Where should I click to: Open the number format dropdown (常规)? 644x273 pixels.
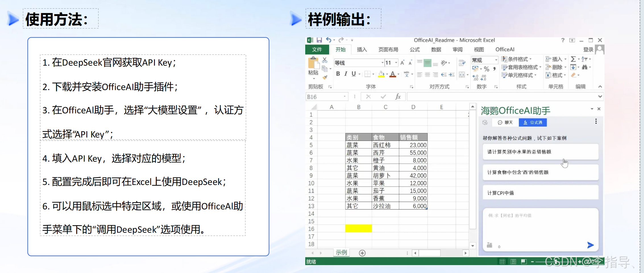[496, 60]
